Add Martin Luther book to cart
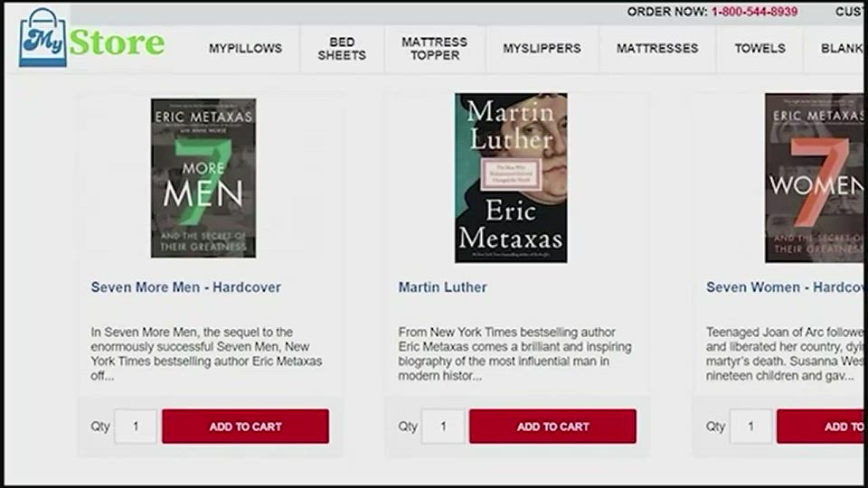 point(552,426)
